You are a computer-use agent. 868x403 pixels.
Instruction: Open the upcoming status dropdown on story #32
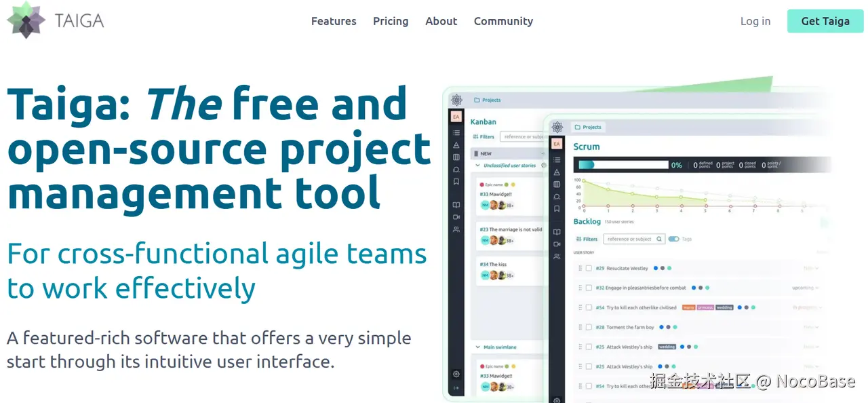point(805,288)
